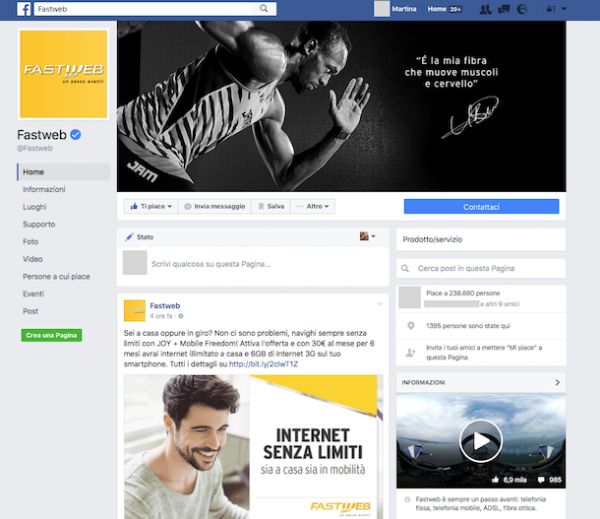Click the verified badge next to Fastweb
This screenshot has height=519, width=600.
[76, 135]
